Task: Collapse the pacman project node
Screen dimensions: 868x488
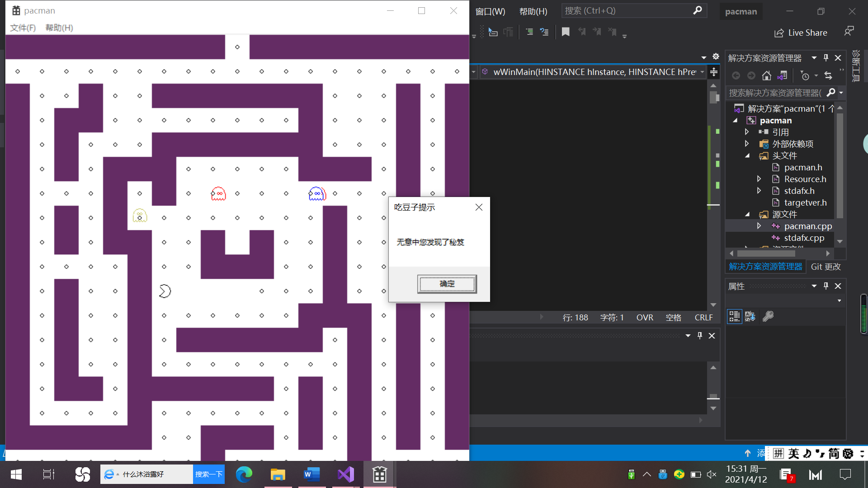Action: point(736,120)
